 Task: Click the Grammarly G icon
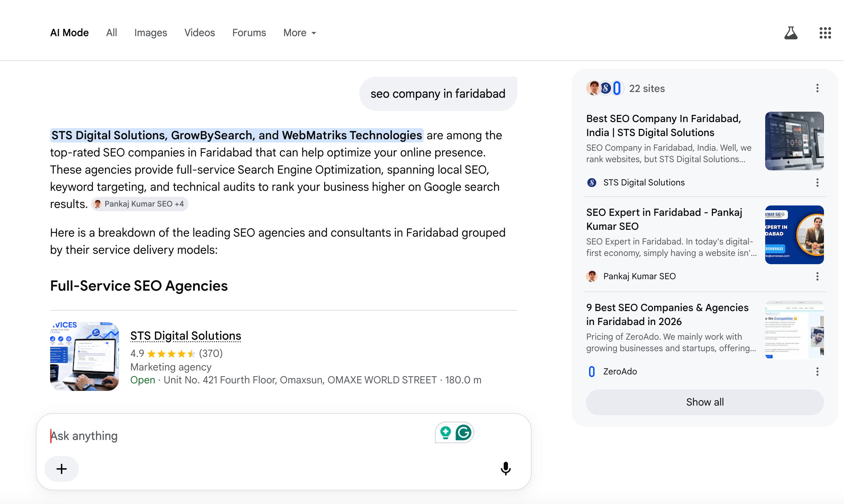pos(464,432)
